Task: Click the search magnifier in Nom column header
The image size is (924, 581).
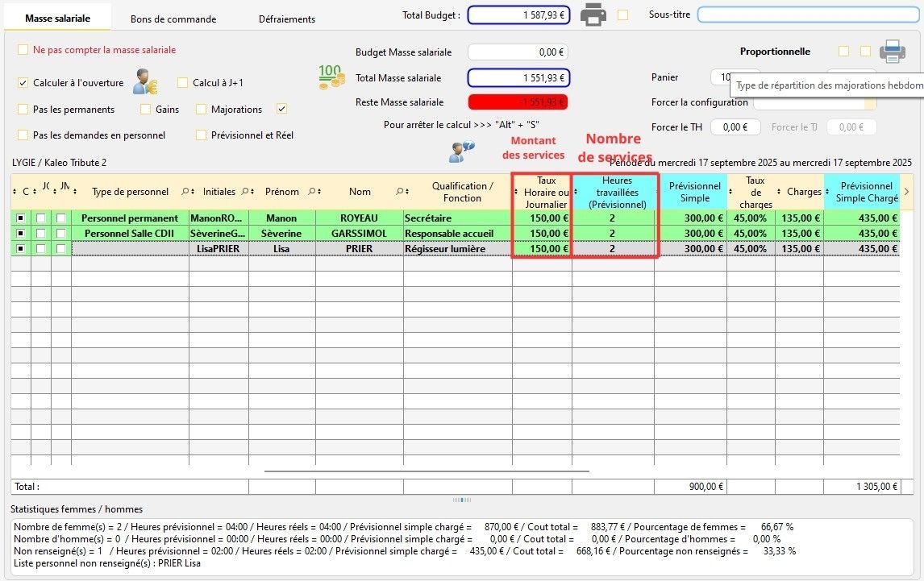Action: coord(400,192)
